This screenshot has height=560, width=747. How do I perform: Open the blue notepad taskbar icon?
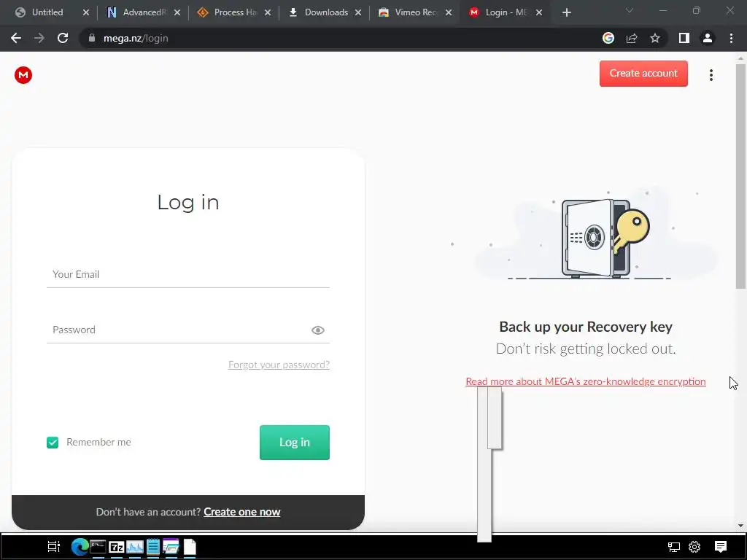pos(153,547)
